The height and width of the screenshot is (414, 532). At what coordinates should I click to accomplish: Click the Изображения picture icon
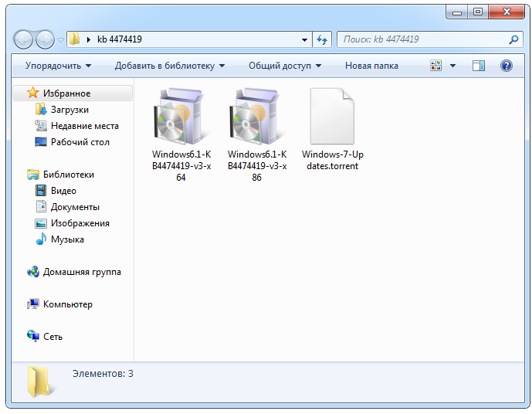click(41, 223)
